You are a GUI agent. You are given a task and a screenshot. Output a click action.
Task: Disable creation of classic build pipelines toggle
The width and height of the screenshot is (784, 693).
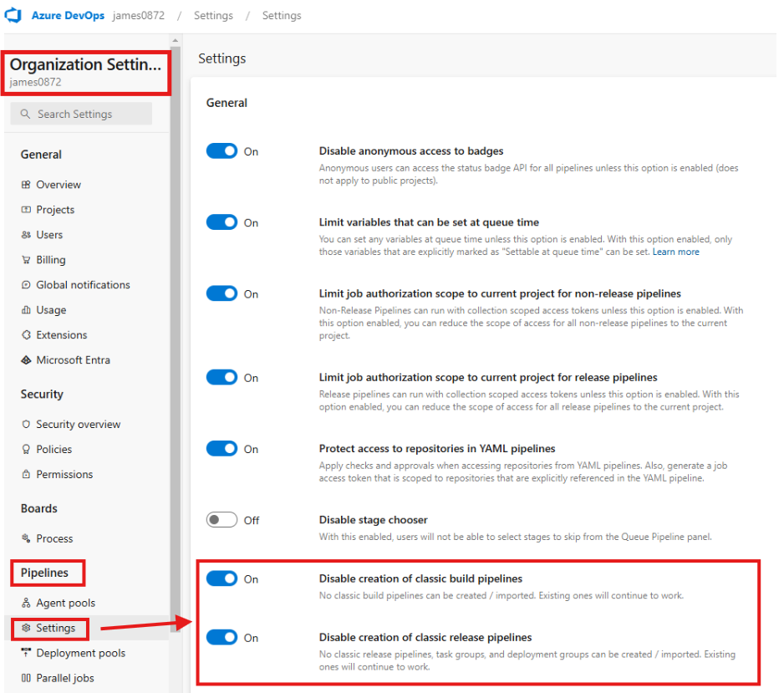221,578
